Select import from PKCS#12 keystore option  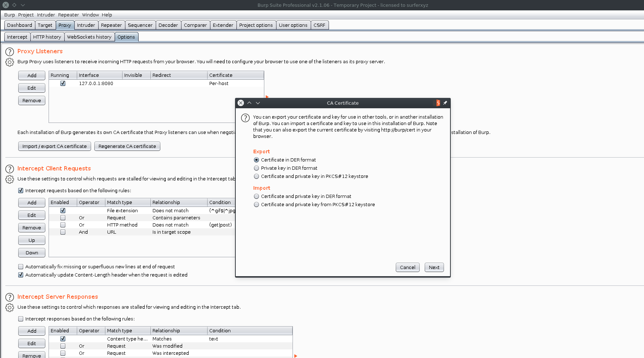coord(256,204)
